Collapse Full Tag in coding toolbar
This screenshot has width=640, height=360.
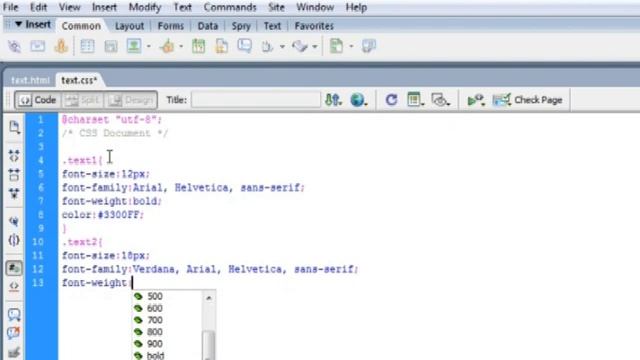click(x=14, y=156)
